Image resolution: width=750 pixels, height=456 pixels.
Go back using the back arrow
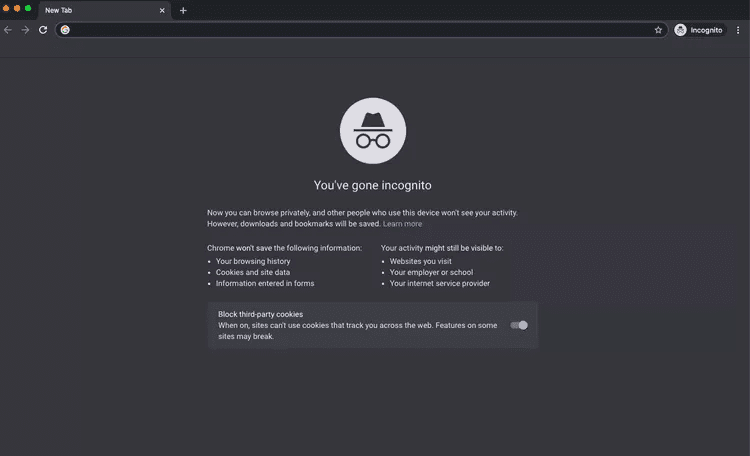(x=8, y=30)
